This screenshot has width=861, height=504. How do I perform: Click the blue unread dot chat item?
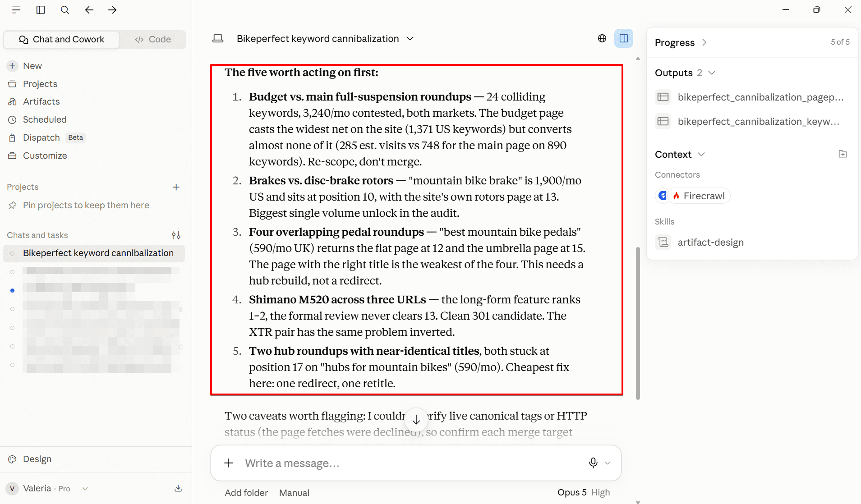13,291
